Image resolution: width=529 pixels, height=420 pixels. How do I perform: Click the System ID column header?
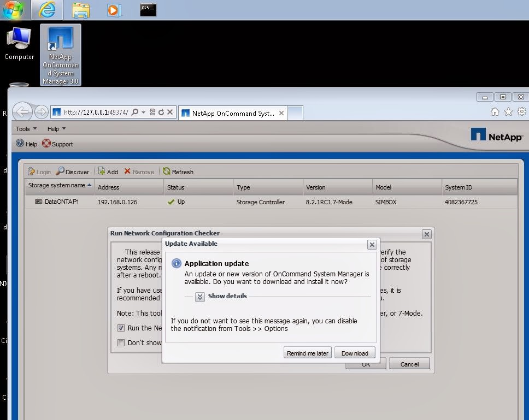pos(479,187)
